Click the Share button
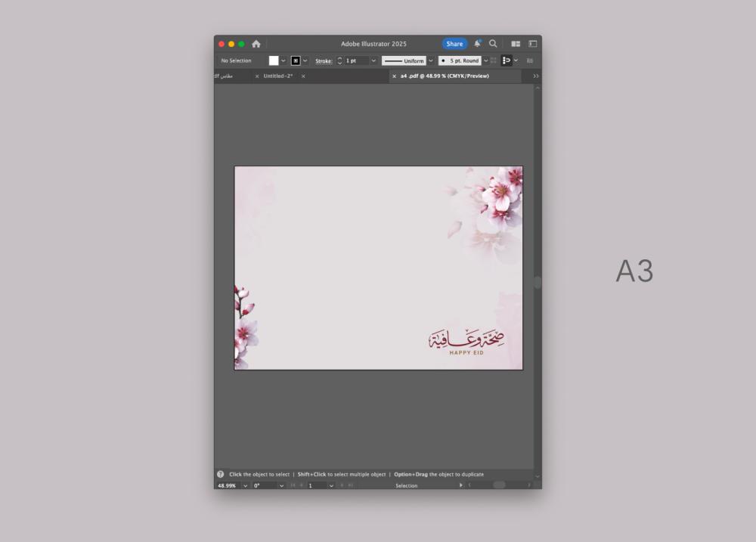This screenshot has width=756, height=542. click(x=454, y=44)
